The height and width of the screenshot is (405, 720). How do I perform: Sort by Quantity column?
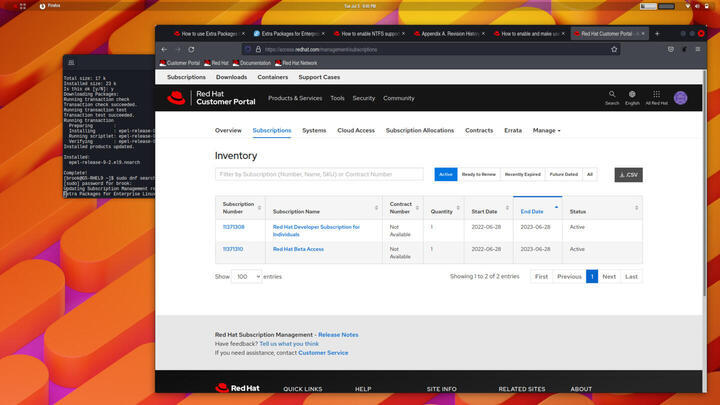444,208
